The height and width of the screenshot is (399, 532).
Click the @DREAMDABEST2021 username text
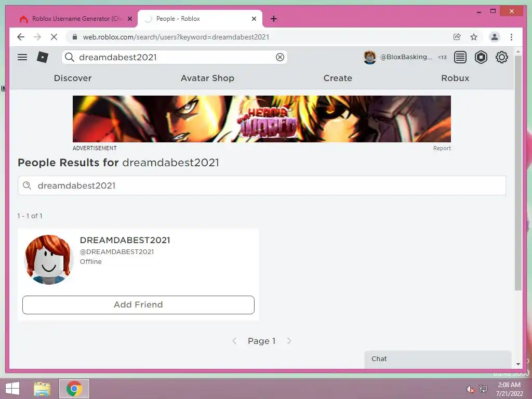pyautogui.click(x=117, y=252)
